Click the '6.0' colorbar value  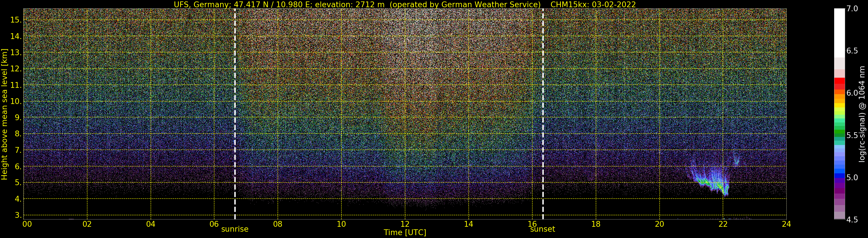pos(852,93)
